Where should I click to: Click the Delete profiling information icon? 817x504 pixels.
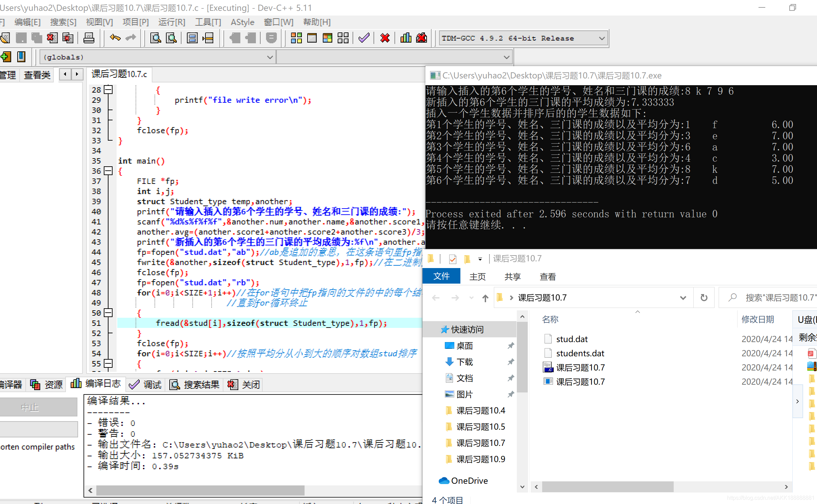pyautogui.click(x=422, y=38)
